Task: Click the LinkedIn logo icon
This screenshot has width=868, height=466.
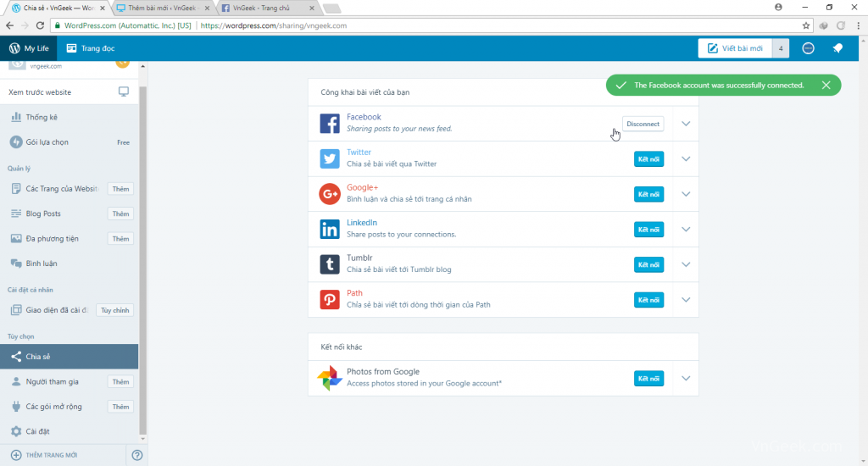Action: coord(330,229)
